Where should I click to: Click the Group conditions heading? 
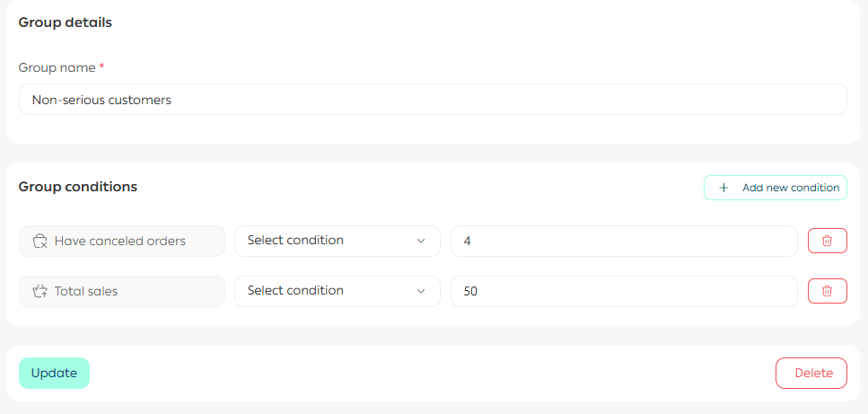[77, 187]
